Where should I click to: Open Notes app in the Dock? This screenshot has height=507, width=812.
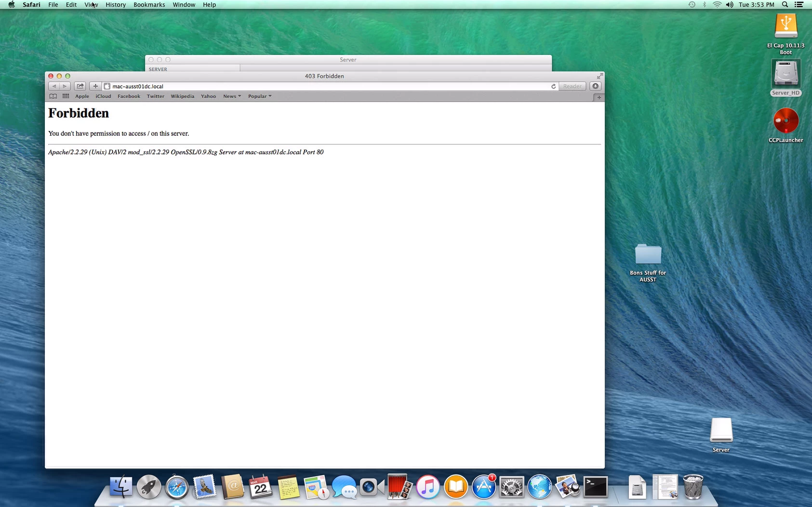(289, 487)
